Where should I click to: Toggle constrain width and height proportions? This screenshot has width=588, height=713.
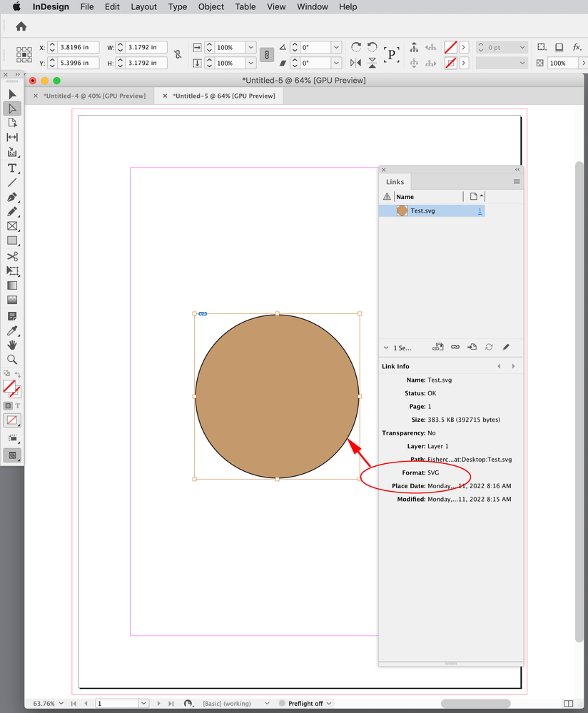tap(178, 55)
